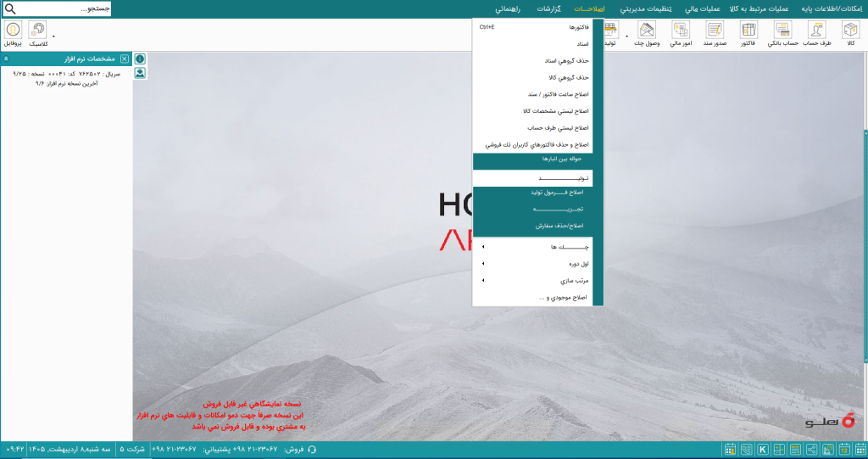The width and height of the screenshot is (868, 459).
Task: Click the share status bar icon
Action: point(811,450)
